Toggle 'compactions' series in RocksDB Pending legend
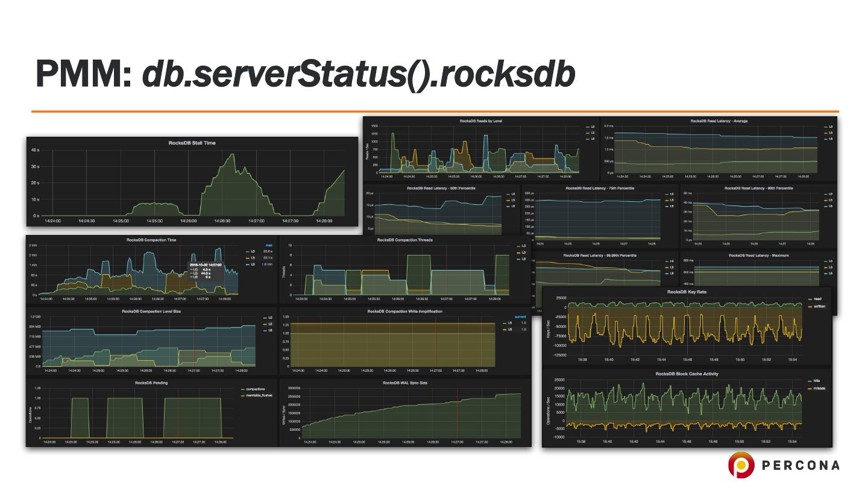This screenshot has height=488, width=868. point(254,389)
